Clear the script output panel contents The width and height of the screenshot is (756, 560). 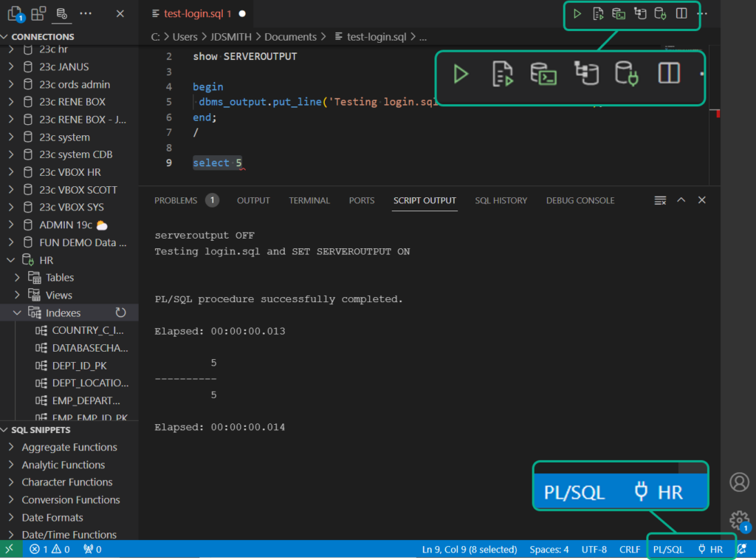(660, 200)
